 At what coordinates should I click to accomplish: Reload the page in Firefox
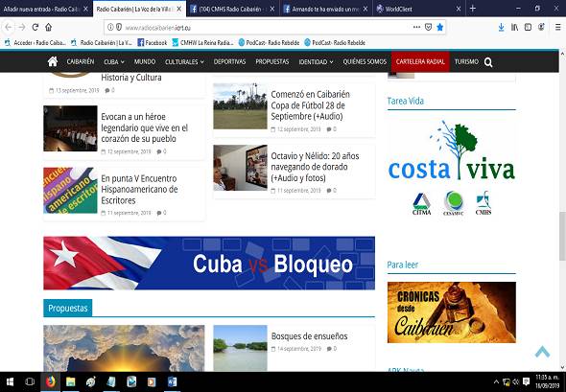[35, 27]
